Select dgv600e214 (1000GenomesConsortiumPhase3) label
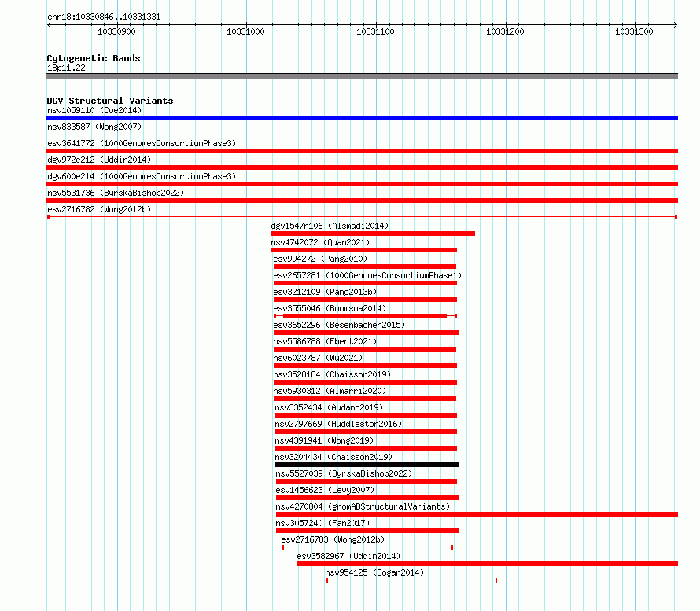 pos(142,176)
